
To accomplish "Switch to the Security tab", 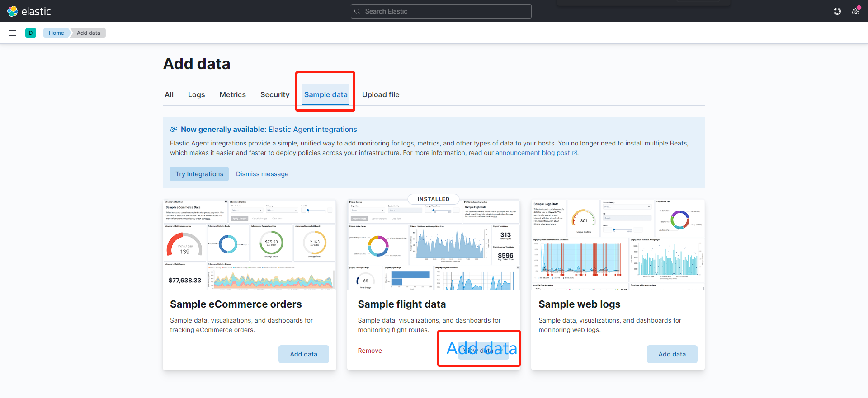I will tap(275, 94).
